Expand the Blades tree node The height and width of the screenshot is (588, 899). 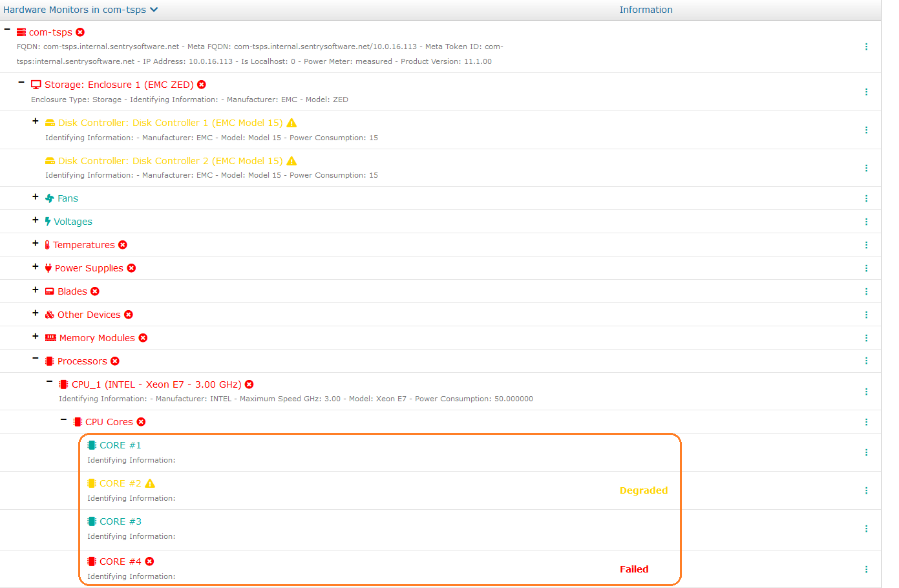click(x=36, y=290)
